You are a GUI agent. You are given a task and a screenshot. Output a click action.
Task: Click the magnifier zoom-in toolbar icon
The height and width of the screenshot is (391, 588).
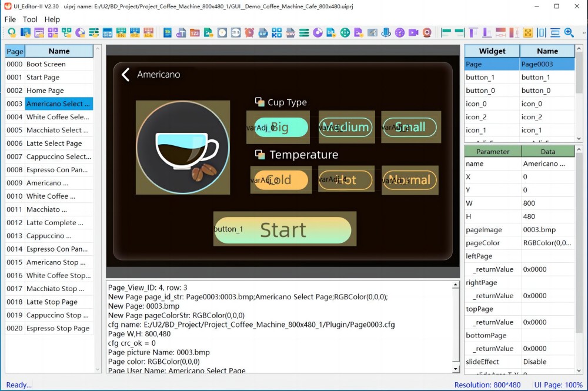coord(569,32)
